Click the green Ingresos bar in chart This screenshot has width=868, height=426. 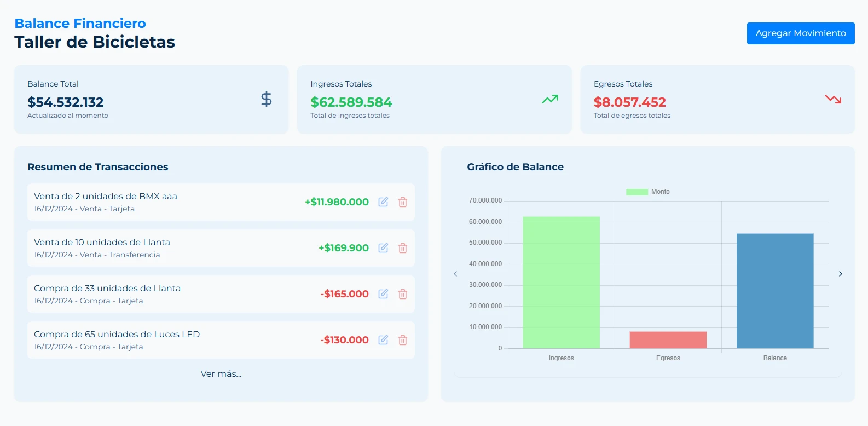point(562,283)
